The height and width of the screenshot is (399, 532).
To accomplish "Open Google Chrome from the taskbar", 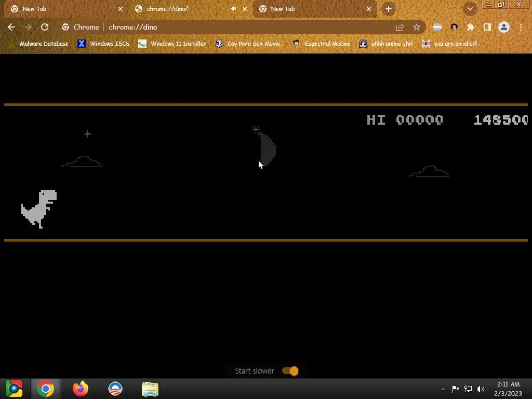I will pos(46,389).
